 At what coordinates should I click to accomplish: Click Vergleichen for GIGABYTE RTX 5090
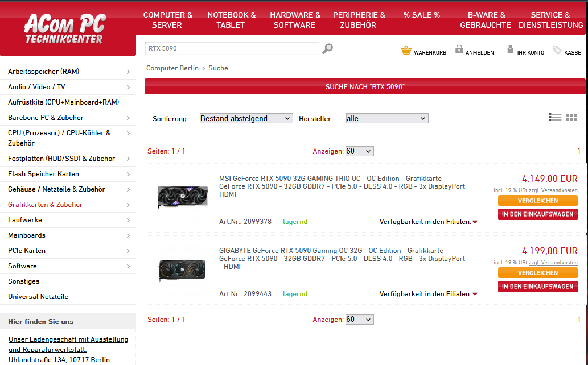point(538,273)
